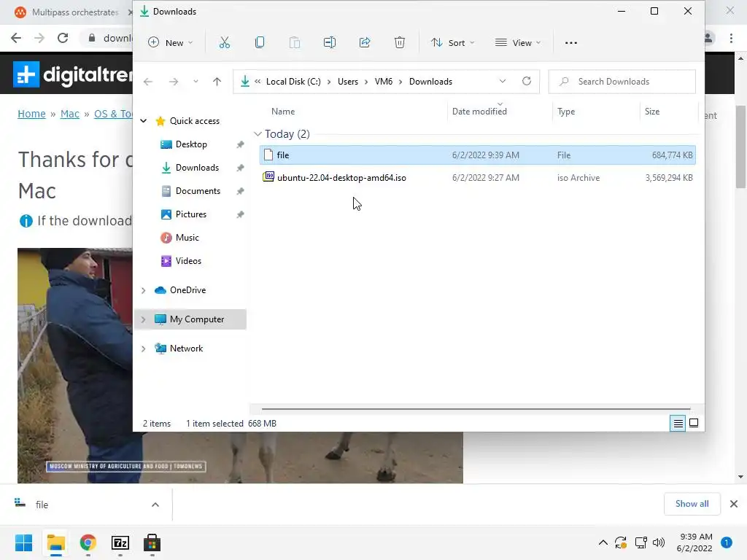The width and height of the screenshot is (747, 560).
Task: Select Videos in navigation pane
Action: tap(188, 261)
